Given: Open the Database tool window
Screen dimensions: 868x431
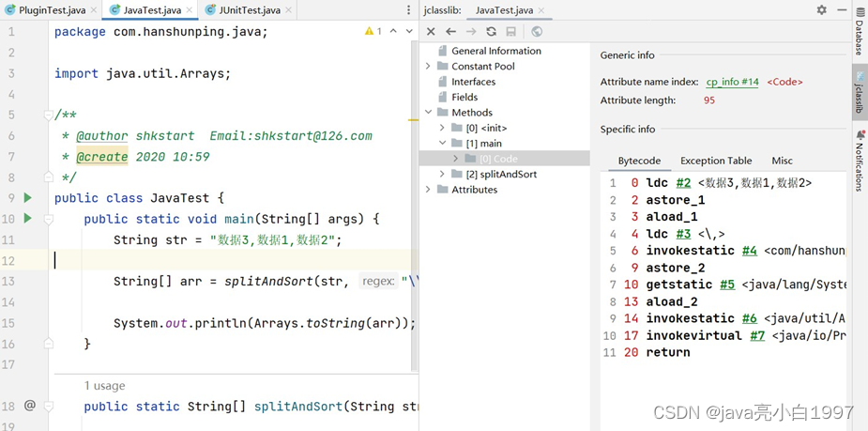Looking at the screenshot, I should (860, 30).
